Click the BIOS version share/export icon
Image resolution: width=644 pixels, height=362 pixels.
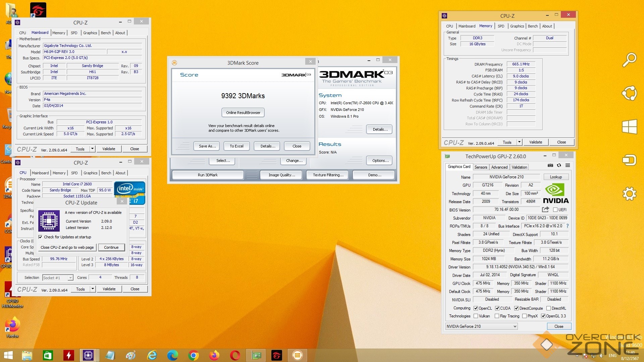coord(545,209)
